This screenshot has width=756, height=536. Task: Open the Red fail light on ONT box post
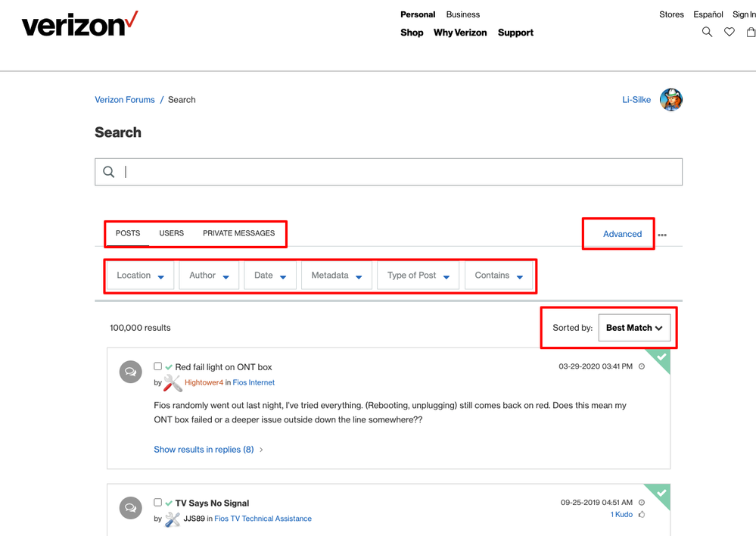[223, 367]
